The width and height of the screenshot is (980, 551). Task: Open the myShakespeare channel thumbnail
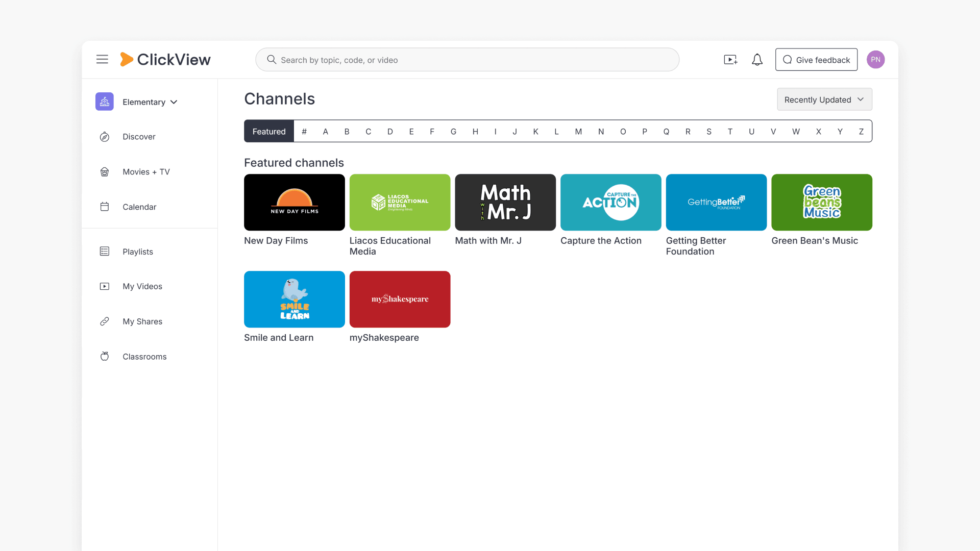pyautogui.click(x=400, y=299)
